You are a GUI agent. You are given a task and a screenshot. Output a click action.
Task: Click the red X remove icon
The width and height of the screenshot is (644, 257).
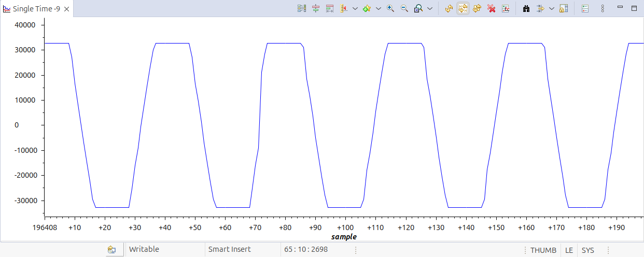click(x=492, y=9)
